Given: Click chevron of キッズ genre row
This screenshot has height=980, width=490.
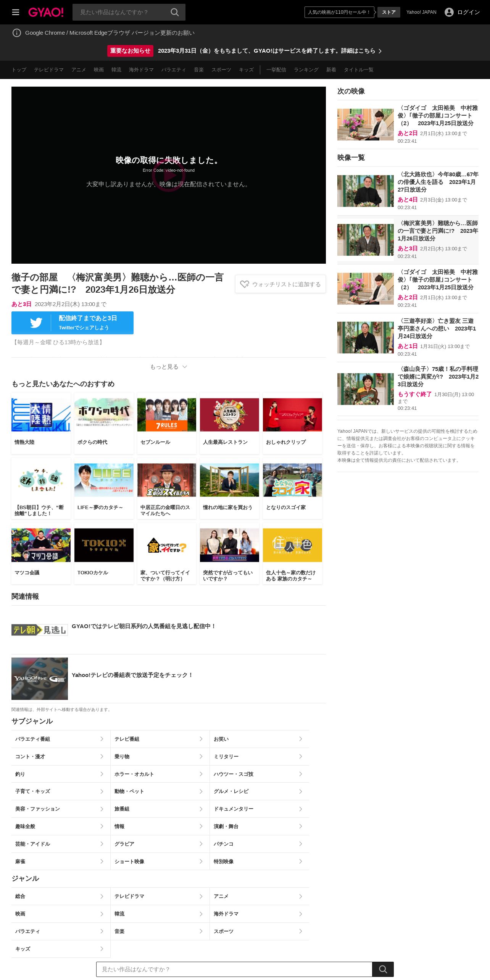Looking at the screenshot, I should pyautogui.click(x=102, y=949).
